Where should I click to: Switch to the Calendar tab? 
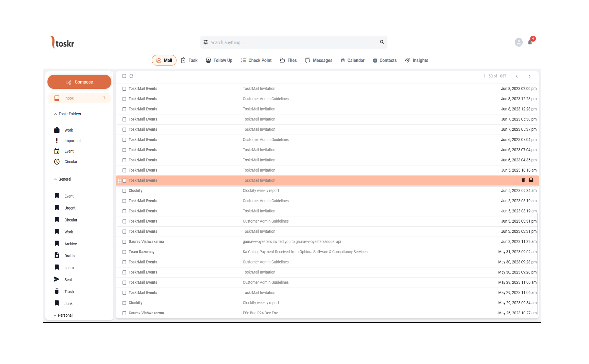pyautogui.click(x=352, y=60)
